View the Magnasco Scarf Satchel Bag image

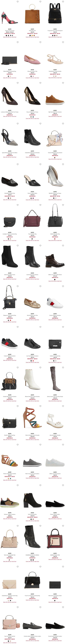tap(10, 300)
